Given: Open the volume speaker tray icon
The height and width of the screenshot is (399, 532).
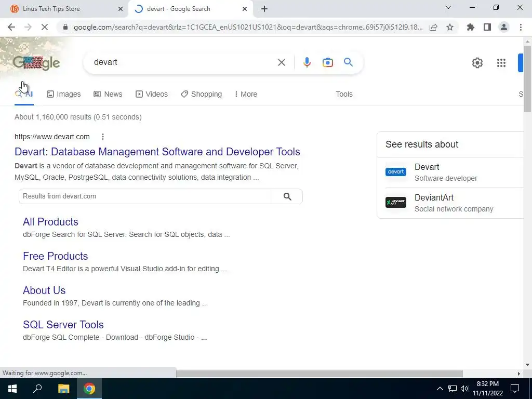Looking at the screenshot, I should (464, 389).
